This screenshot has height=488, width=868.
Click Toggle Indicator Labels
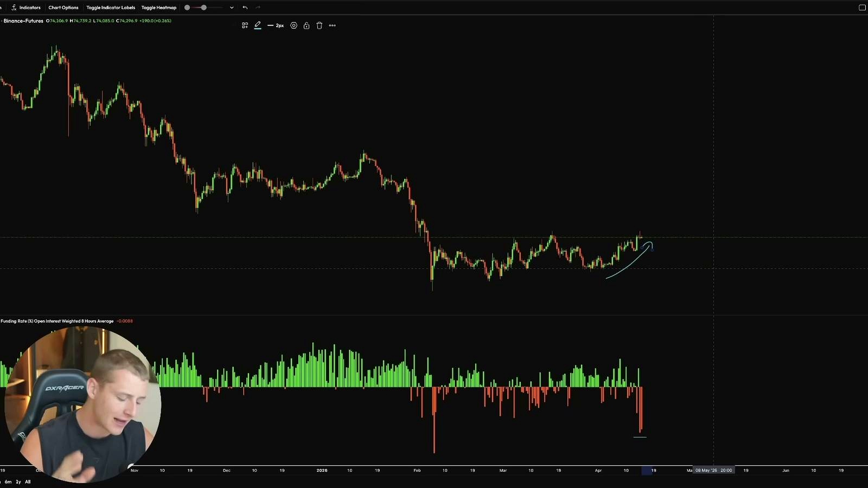[x=111, y=8]
